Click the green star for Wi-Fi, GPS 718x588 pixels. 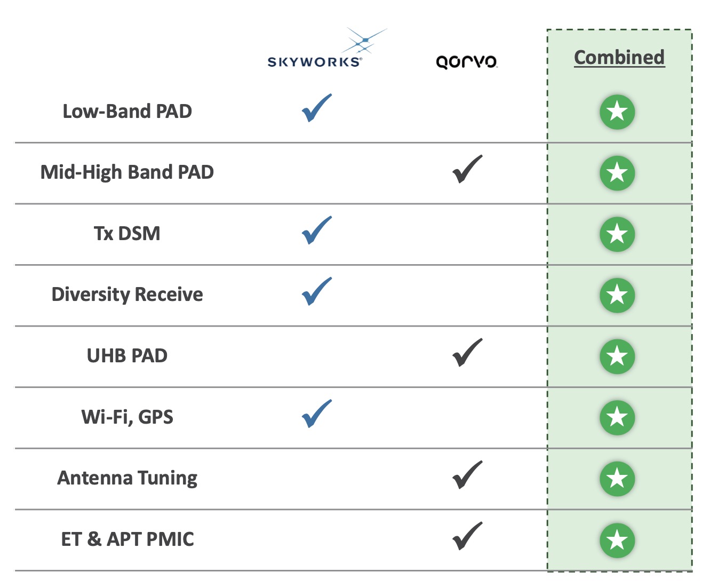(x=617, y=417)
